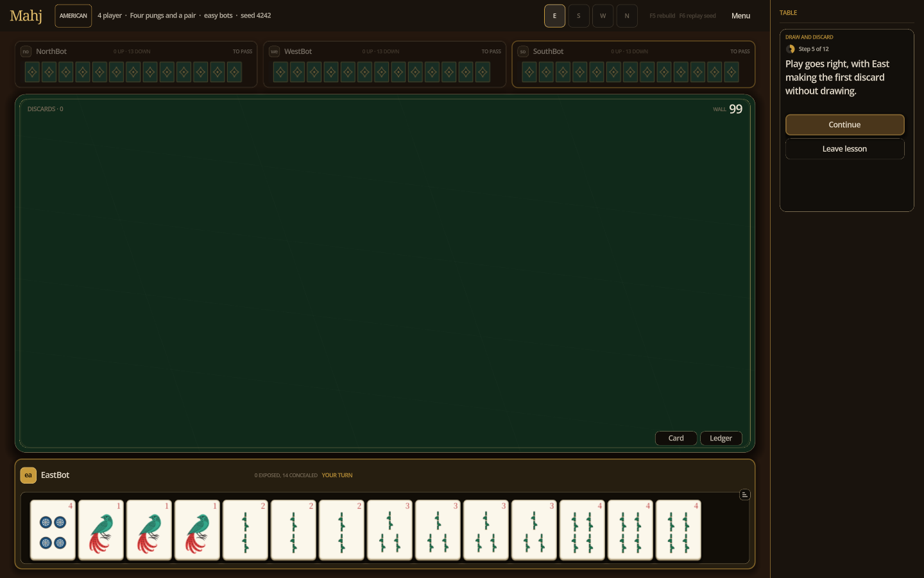Image resolution: width=924 pixels, height=578 pixels.
Task: Choose the rightmost bird tile in the hand
Action: (x=198, y=530)
